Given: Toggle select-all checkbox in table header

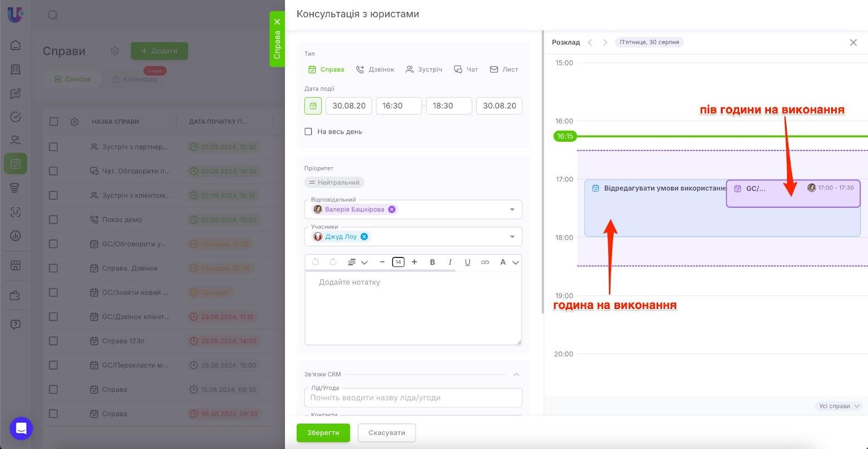Looking at the screenshot, I should tap(54, 122).
